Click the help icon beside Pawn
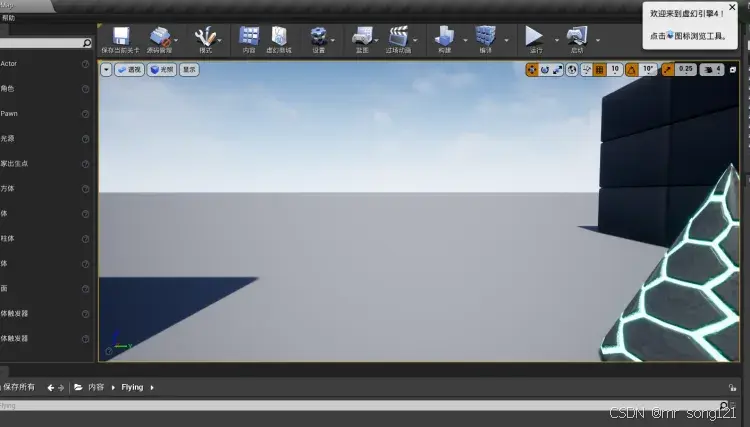This screenshot has height=427, width=750. pyautogui.click(x=85, y=114)
